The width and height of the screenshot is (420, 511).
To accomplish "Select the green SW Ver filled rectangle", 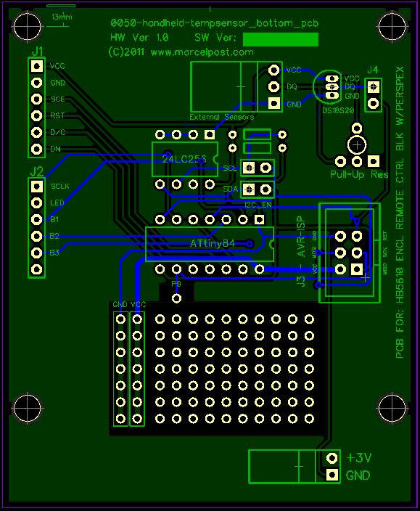I will [x=281, y=39].
